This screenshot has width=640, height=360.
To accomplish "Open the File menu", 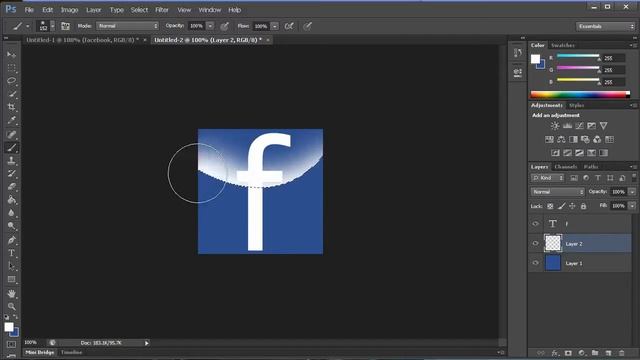I will click(29, 10).
